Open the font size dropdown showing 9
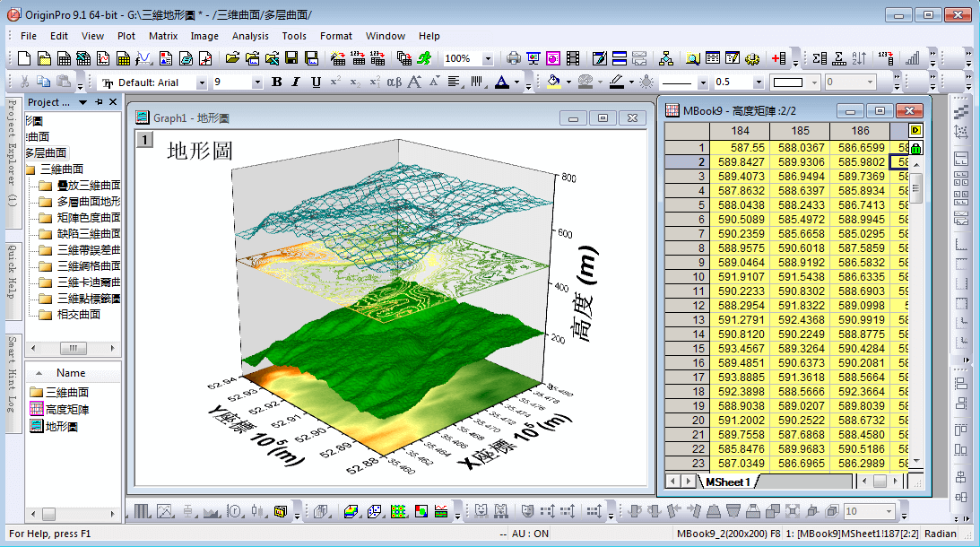The height and width of the screenshot is (547, 980). [257, 82]
